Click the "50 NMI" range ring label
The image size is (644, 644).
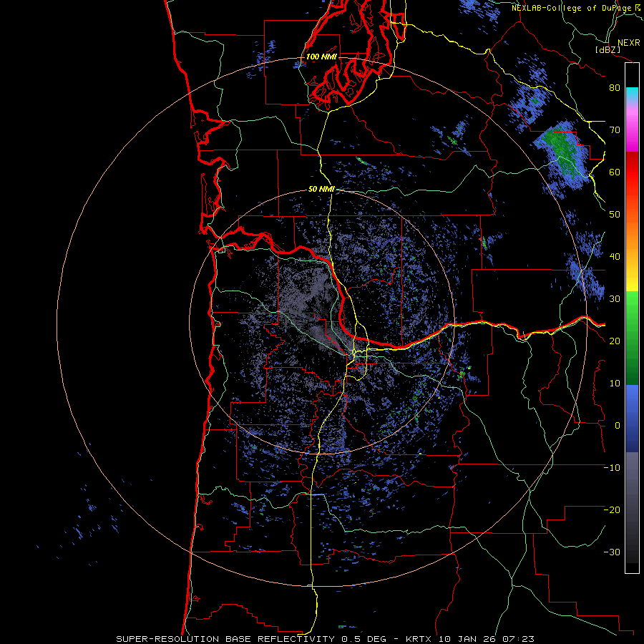pos(321,190)
